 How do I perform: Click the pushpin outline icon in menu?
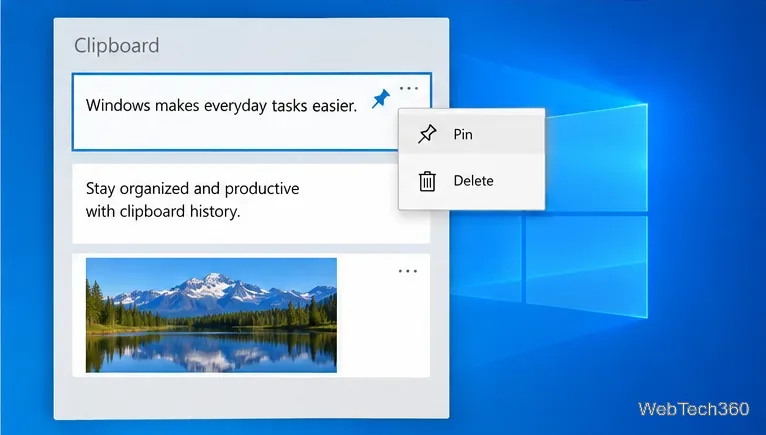[427, 134]
